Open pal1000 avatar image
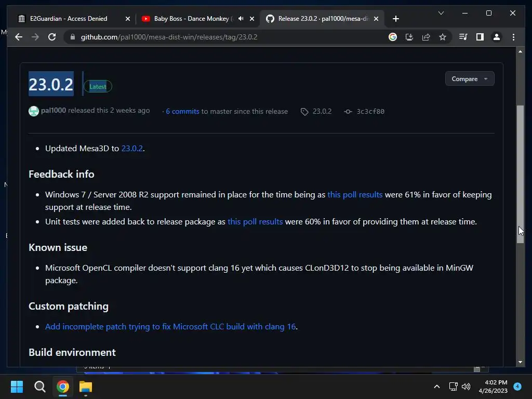The height and width of the screenshot is (399, 532). (x=34, y=111)
